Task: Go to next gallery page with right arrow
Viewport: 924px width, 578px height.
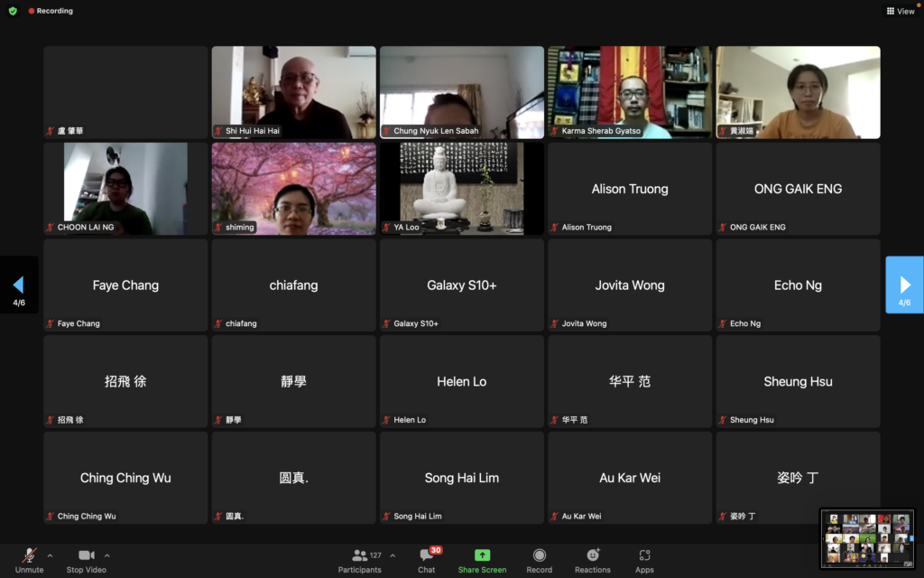Action: 904,285
